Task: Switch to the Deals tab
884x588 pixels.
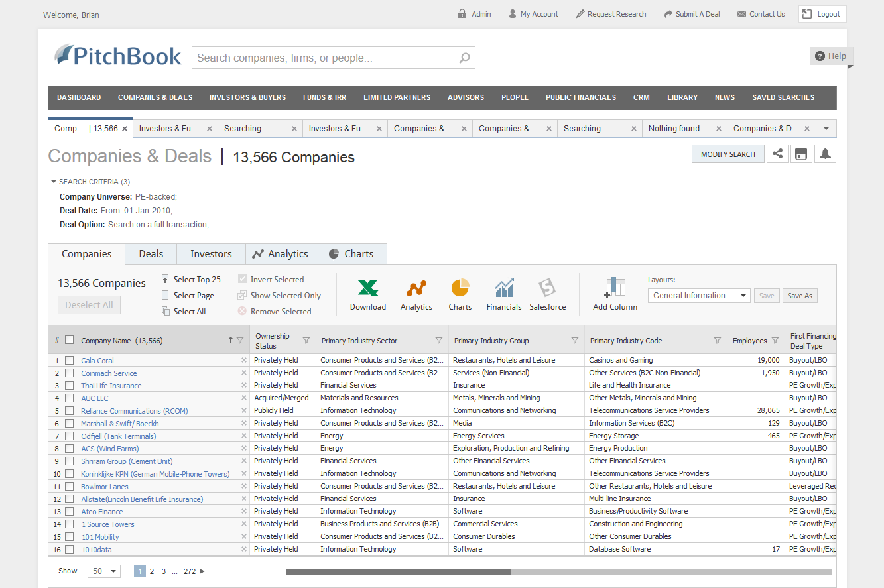Action: coord(151,254)
